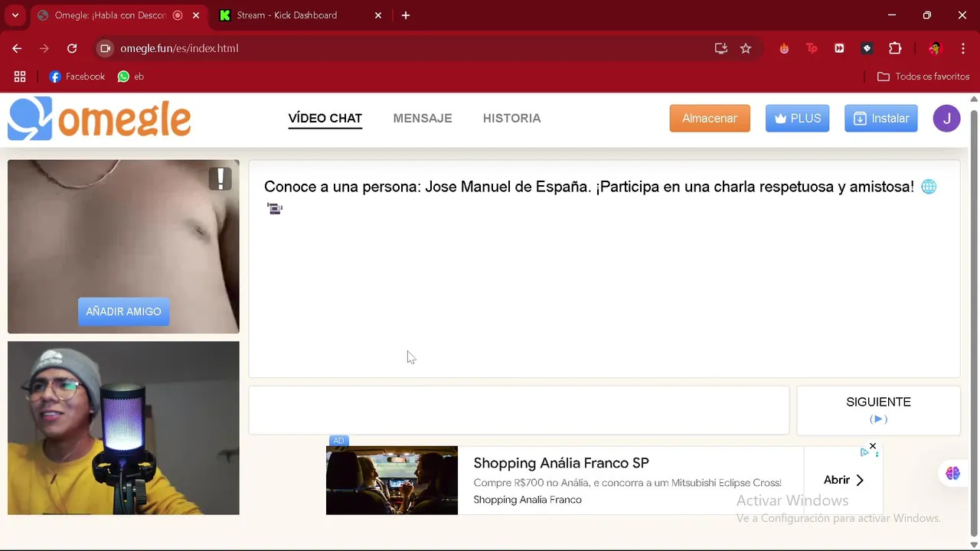Image resolution: width=980 pixels, height=551 pixels.
Task: Click the stranger's video feed
Action: (123, 246)
